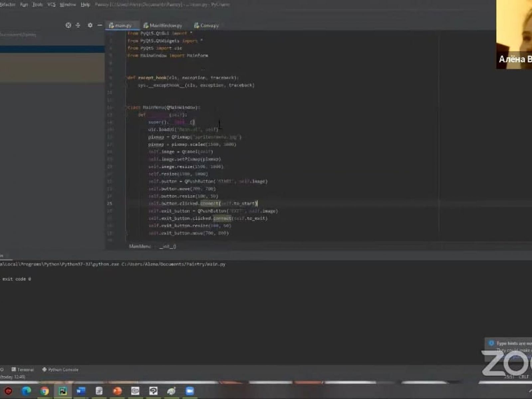The height and width of the screenshot is (399, 532).
Task: Click the Type hints notification popup
Action: 509,349
